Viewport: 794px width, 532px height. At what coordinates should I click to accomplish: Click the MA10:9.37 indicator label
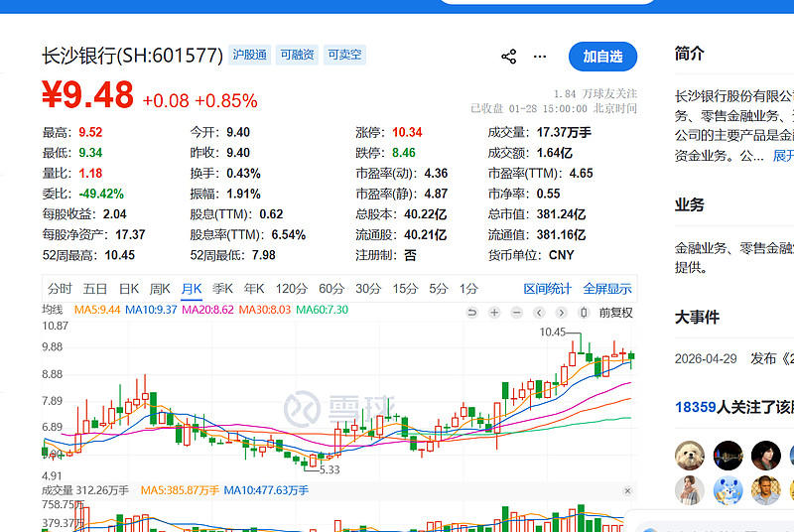[x=151, y=310]
